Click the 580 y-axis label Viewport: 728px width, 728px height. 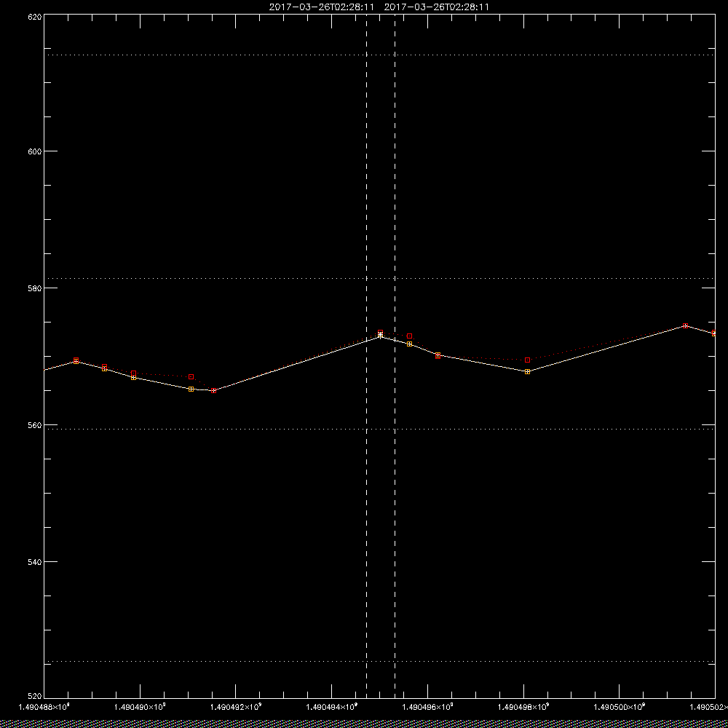(x=35, y=288)
